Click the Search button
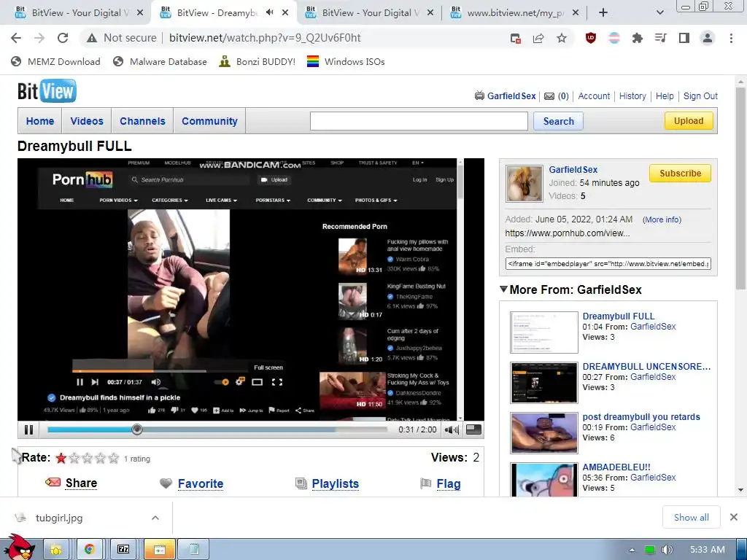Screen dimensions: 747x560 coord(558,122)
